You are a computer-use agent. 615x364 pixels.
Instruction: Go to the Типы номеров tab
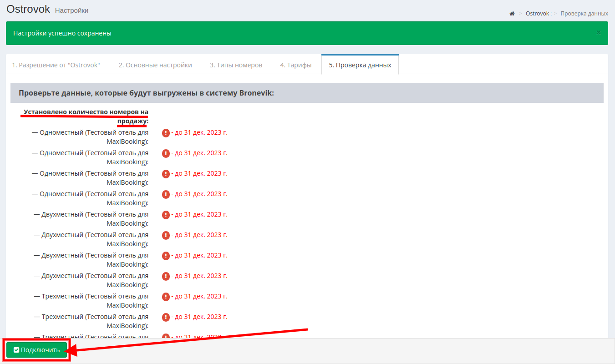tap(236, 65)
